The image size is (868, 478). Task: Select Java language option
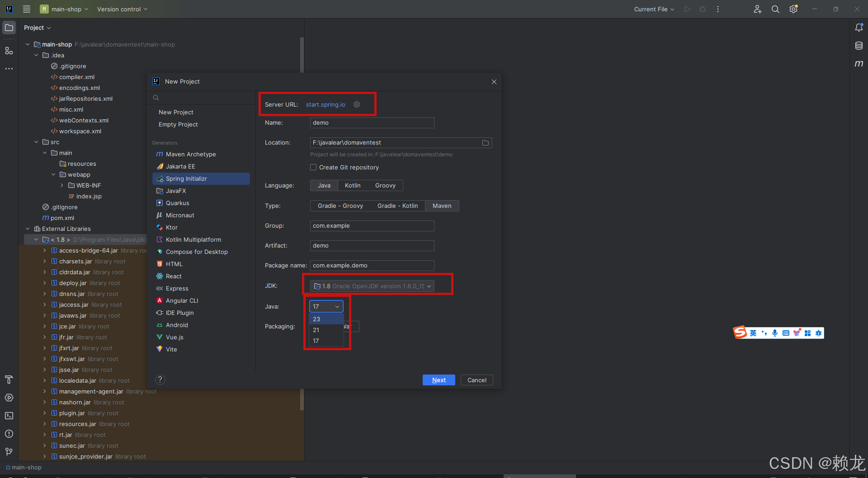tap(324, 186)
